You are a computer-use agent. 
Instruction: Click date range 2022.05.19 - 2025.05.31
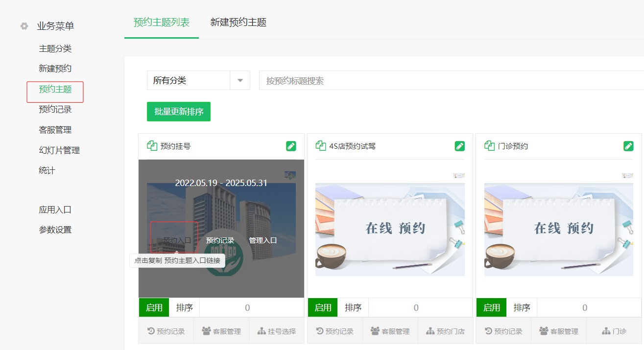[221, 183]
